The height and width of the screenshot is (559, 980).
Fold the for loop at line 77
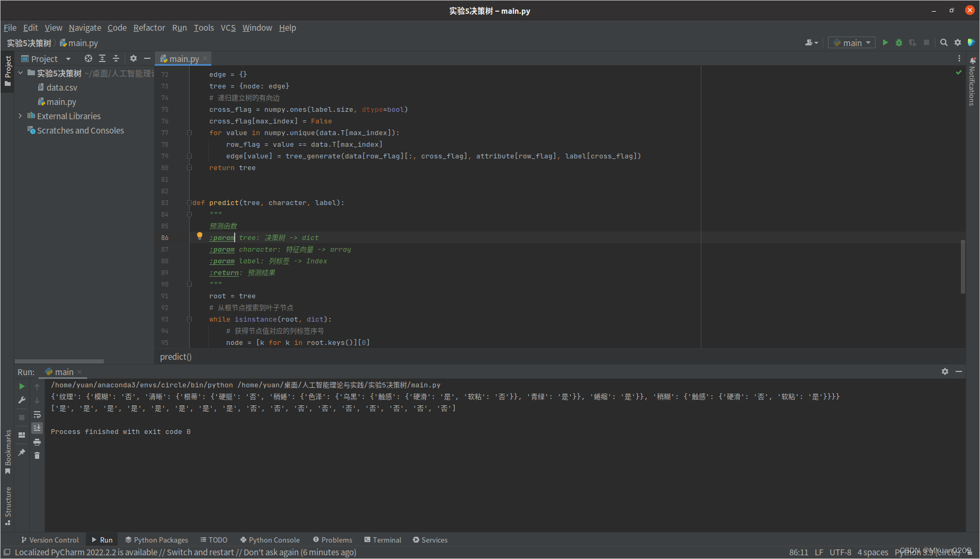tap(189, 132)
